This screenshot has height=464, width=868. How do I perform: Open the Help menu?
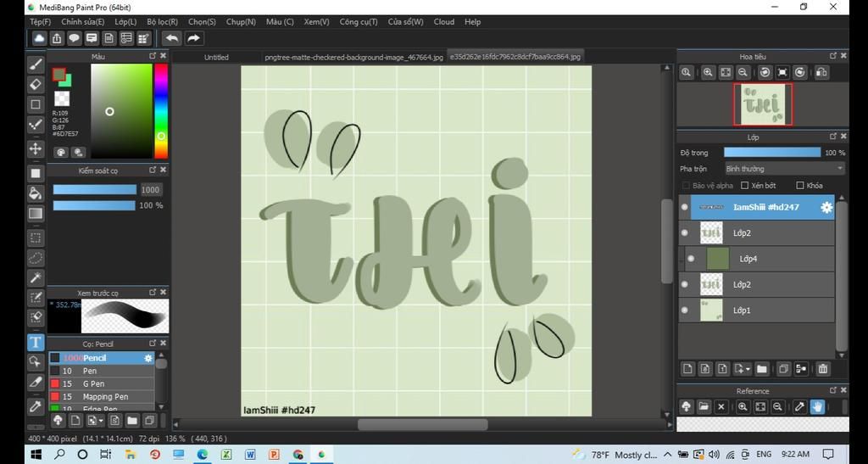coord(472,21)
